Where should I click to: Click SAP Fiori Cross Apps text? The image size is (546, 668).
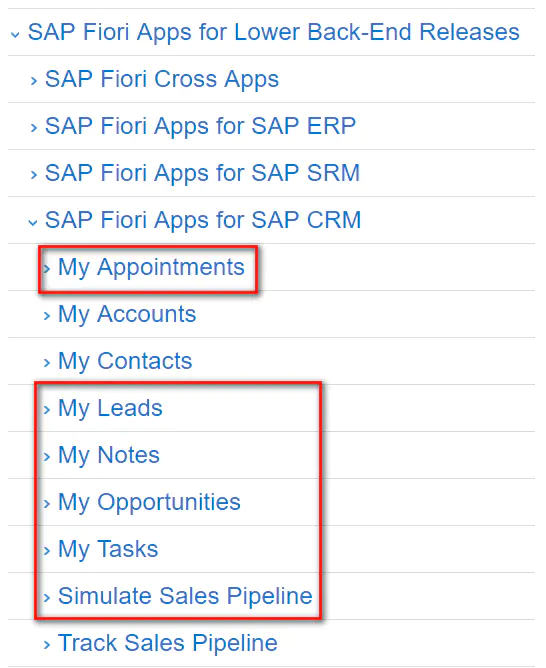tap(162, 80)
